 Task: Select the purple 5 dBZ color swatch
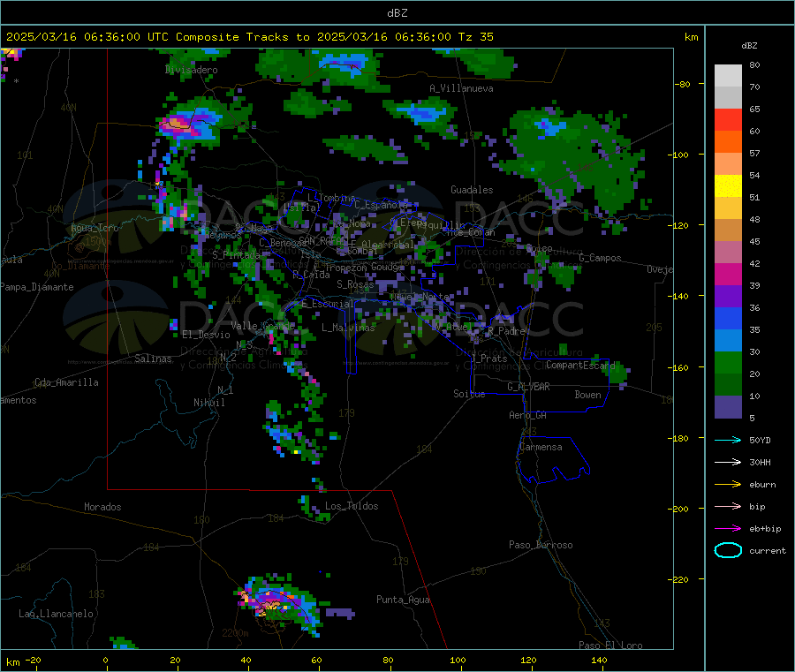click(728, 407)
